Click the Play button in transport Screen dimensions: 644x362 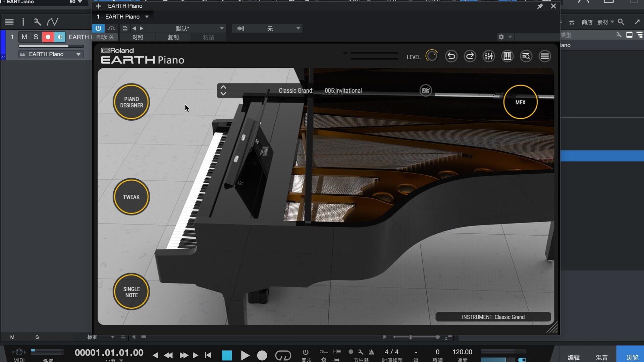point(245,355)
